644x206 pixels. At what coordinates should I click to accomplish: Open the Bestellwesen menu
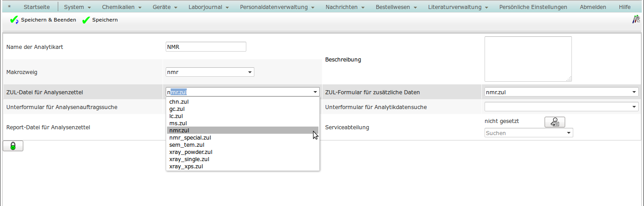(396, 7)
